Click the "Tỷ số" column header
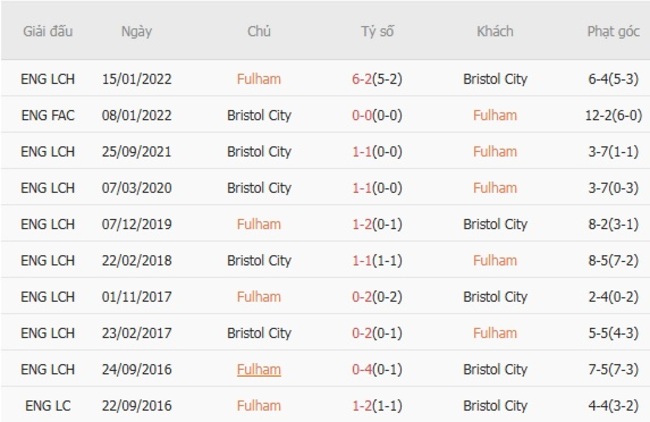Image resolution: width=650 pixels, height=422 pixels. point(377,31)
